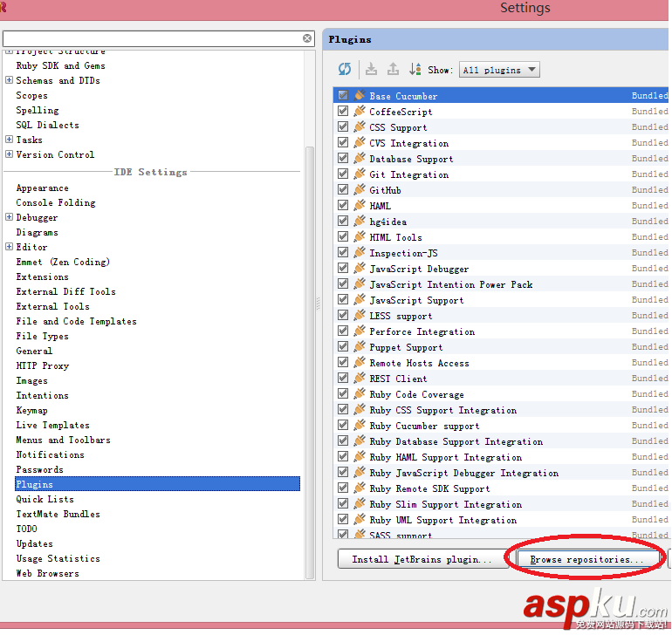Image resolution: width=672 pixels, height=635 pixels.
Task: Click the sort plugins toolbar icon
Action: (415, 69)
